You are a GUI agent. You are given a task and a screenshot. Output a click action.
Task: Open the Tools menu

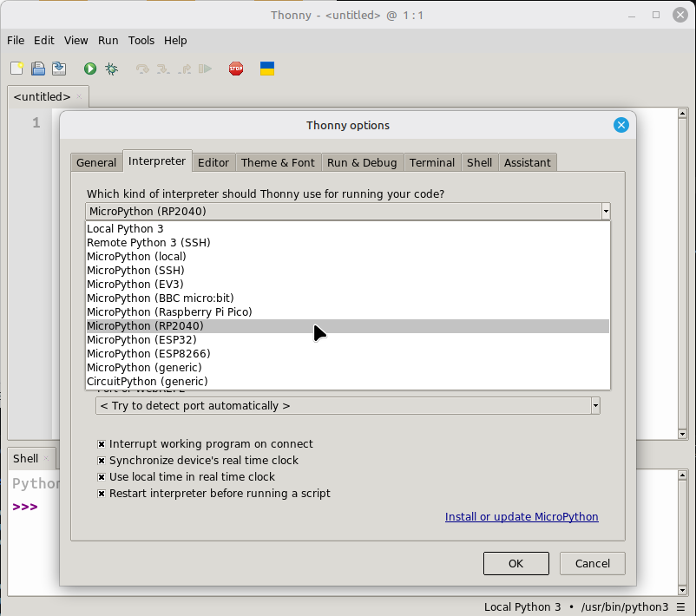141,41
